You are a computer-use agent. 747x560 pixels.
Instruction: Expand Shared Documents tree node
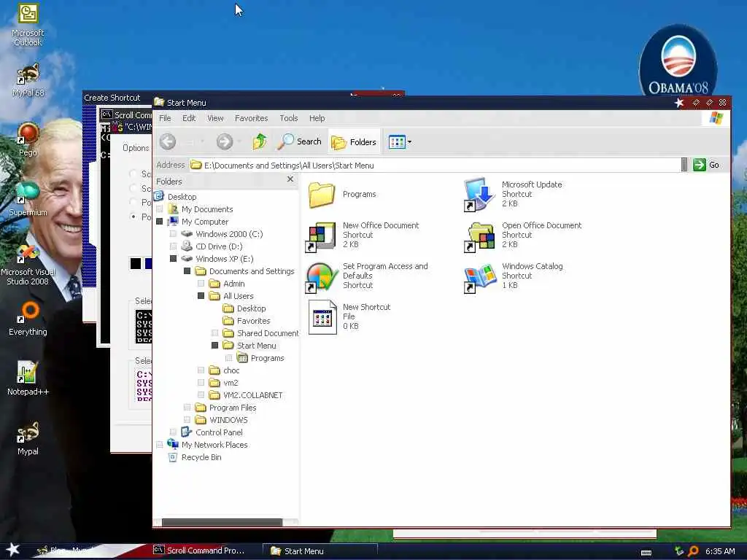(x=215, y=332)
